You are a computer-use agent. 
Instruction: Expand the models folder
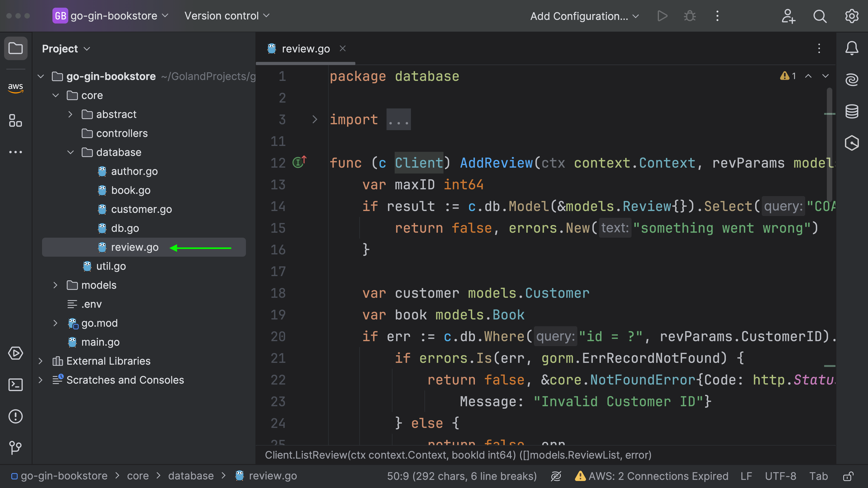[56, 285]
